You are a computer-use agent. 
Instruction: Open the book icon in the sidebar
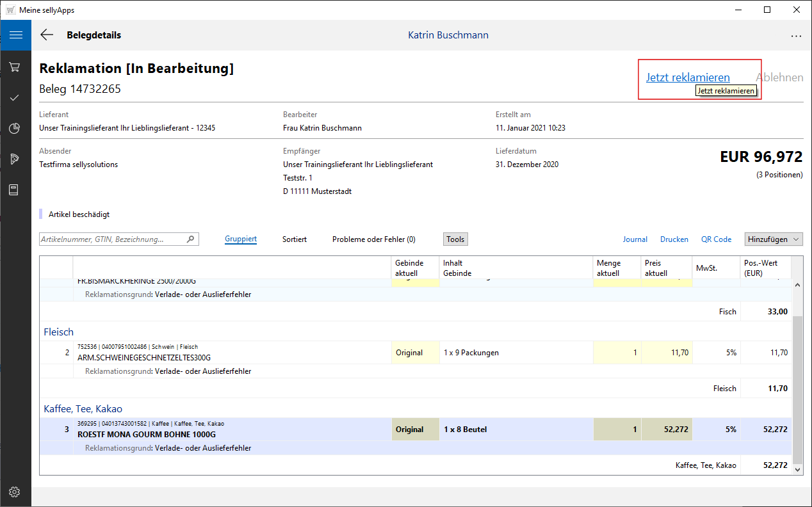click(x=15, y=190)
